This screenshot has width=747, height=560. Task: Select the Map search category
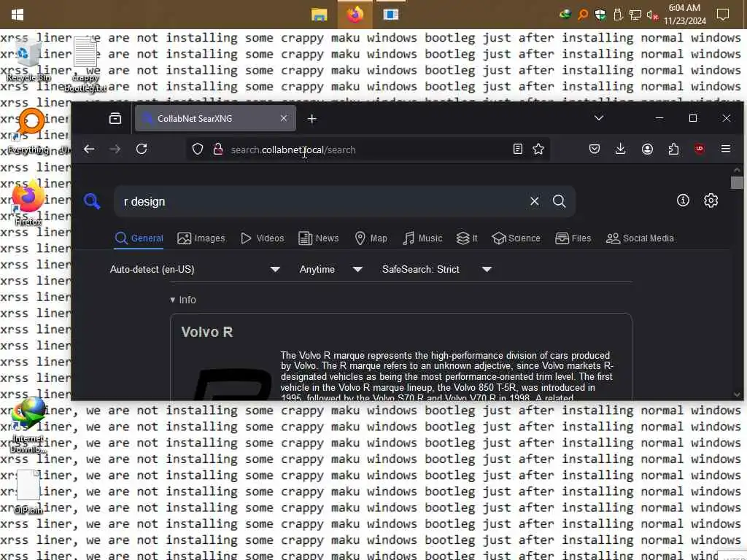(x=371, y=238)
